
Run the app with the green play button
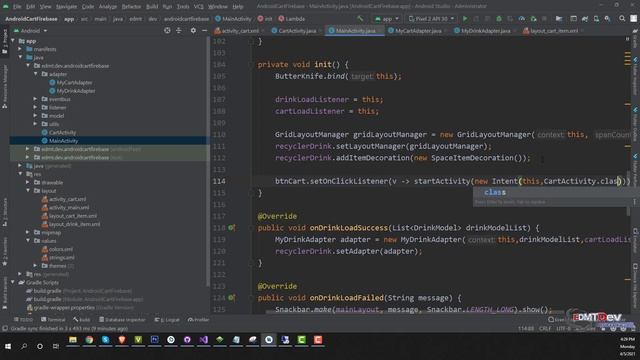pos(464,19)
